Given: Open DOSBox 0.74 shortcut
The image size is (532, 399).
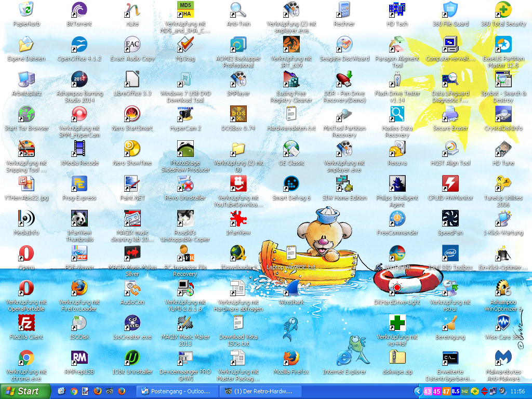Looking at the screenshot, I should [x=238, y=114].
